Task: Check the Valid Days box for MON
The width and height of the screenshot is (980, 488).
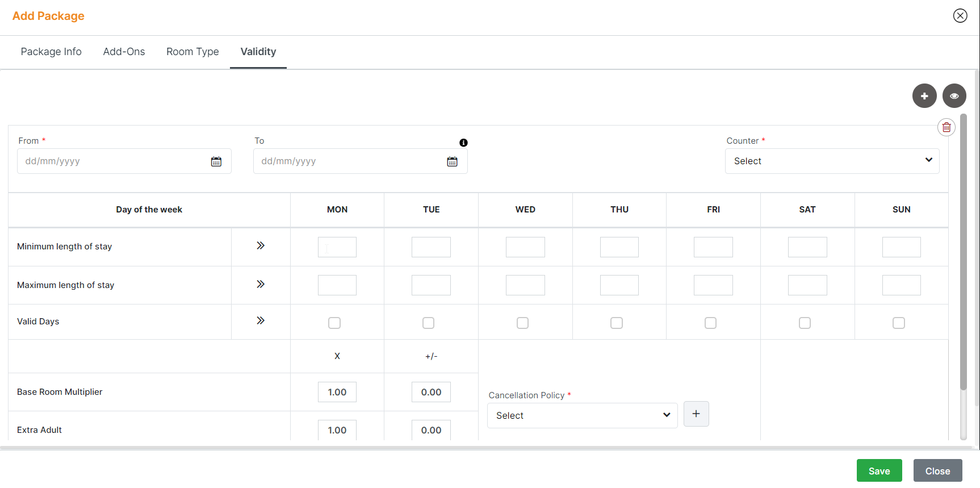Action: (x=334, y=323)
